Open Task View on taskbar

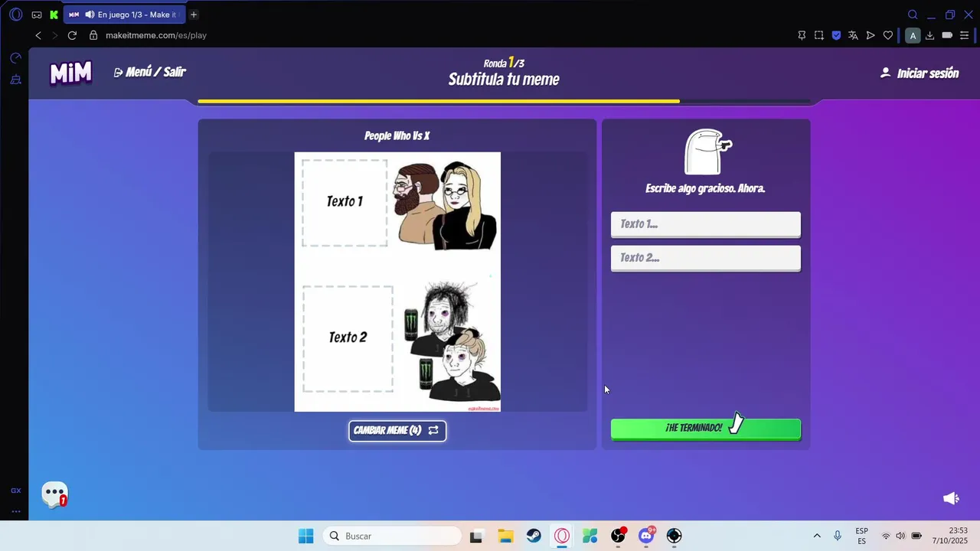(476, 536)
